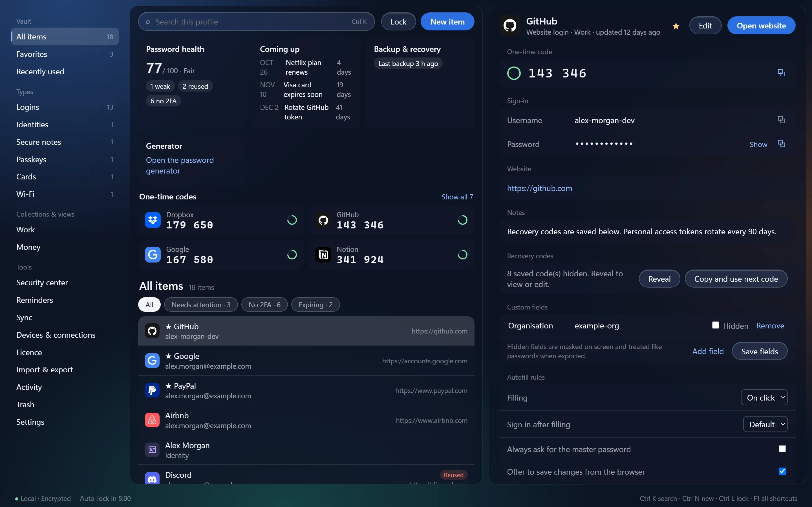Click the Notion icon in one-time codes
This screenshot has height=507, width=812.
pyautogui.click(x=323, y=255)
